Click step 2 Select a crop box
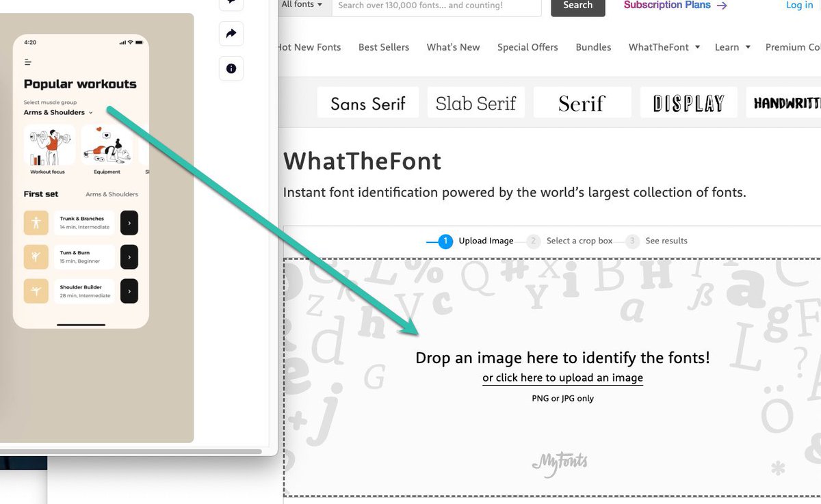The height and width of the screenshot is (504, 821). click(570, 241)
